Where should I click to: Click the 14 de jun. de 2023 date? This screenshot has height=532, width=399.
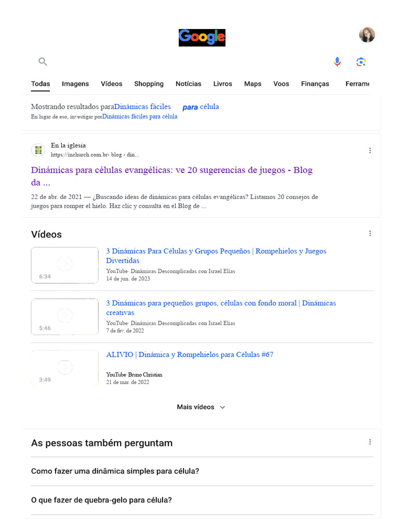click(x=128, y=278)
